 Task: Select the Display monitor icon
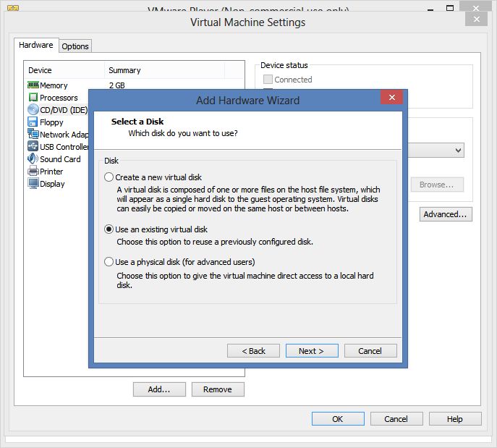33,184
